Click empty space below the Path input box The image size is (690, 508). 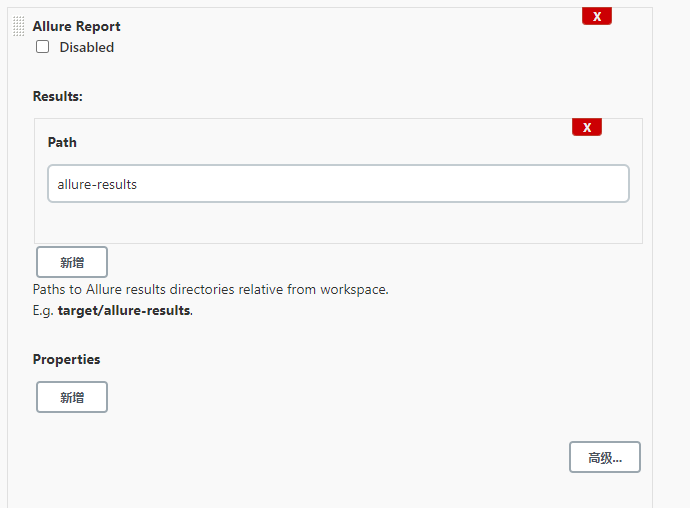click(338, 222)
